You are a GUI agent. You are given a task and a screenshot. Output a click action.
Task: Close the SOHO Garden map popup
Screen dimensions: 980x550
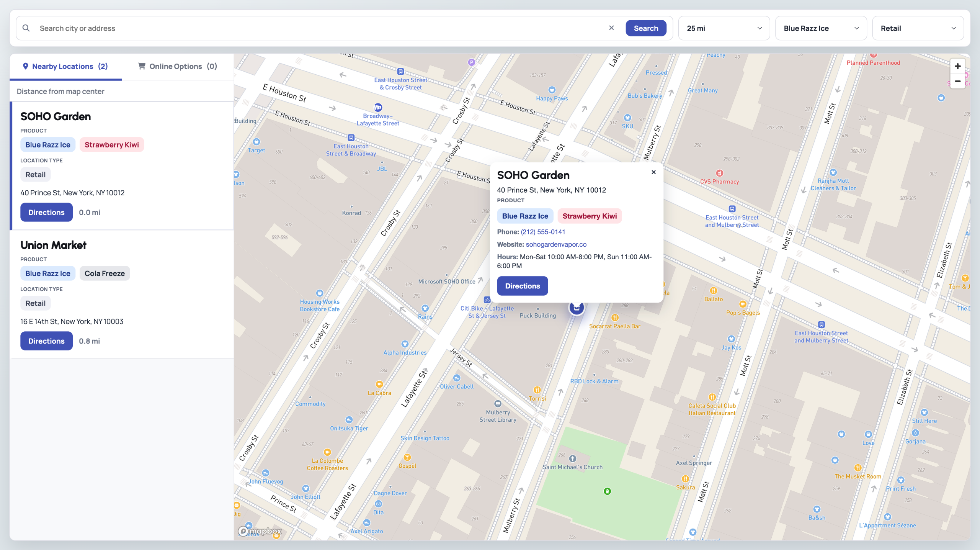click(653, 172)
